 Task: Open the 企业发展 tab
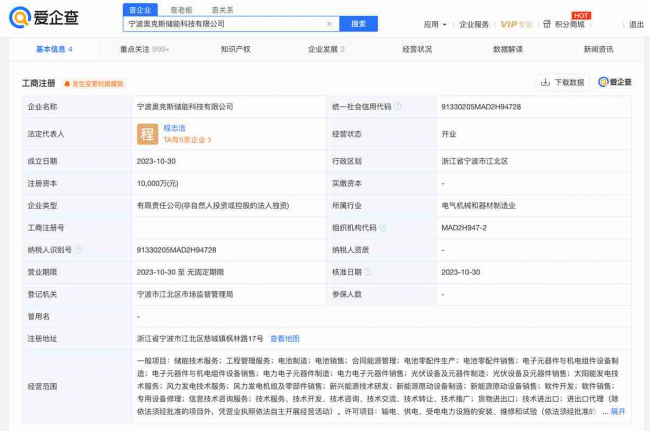pos(326,49)
